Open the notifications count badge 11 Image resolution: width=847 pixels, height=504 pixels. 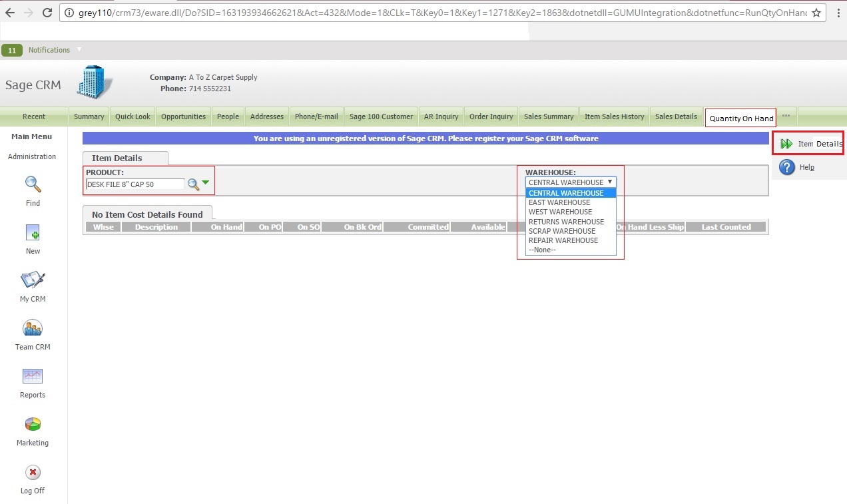[x=11, y=50]
